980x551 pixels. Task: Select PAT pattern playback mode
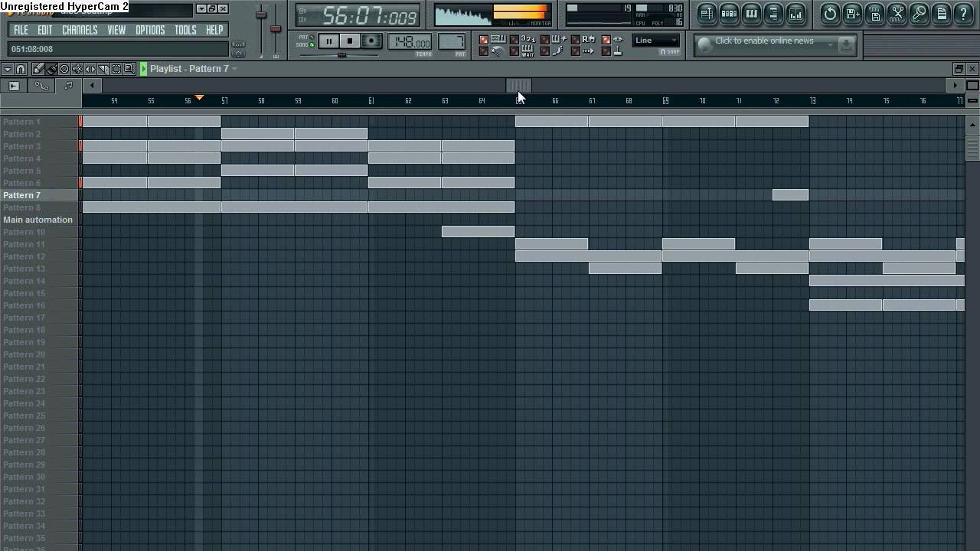pos(305,37)
